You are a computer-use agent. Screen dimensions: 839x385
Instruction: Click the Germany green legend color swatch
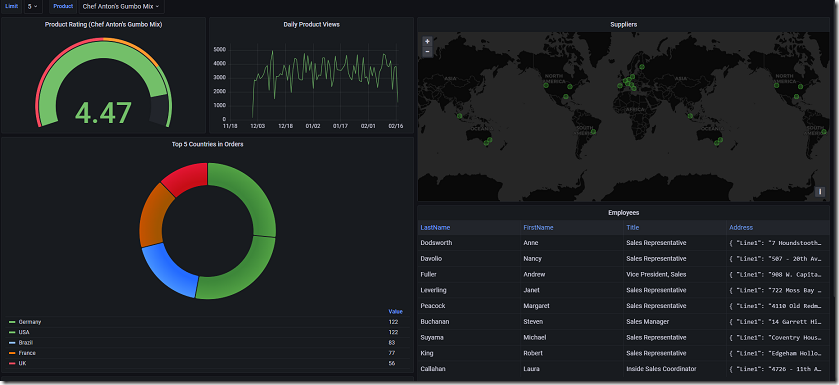tap(12, 322)
